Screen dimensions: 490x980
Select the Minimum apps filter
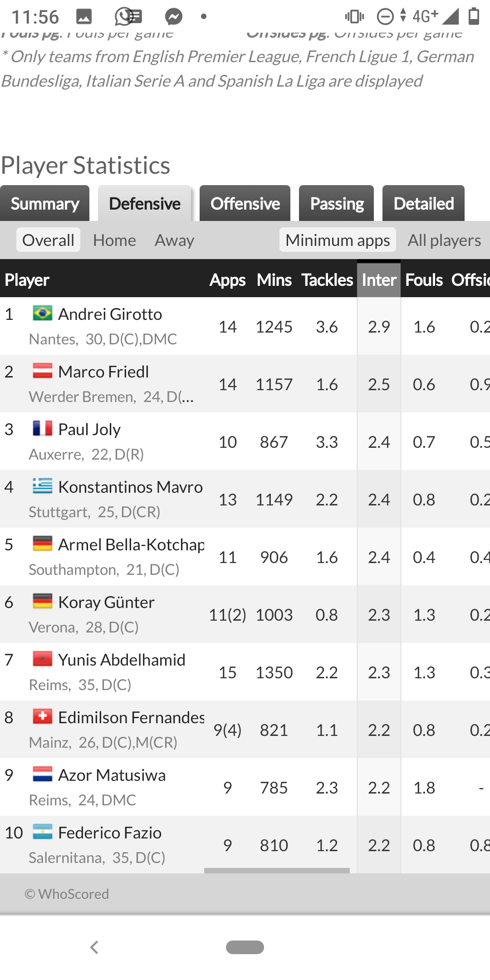click(338, 240)
